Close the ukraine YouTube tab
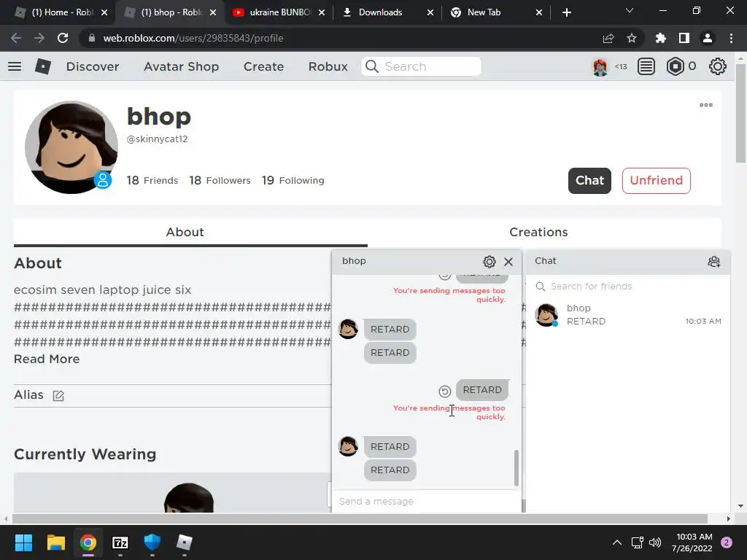Image resolution: width=747 pixels, height=560 pixels. [x=322, y=12]
